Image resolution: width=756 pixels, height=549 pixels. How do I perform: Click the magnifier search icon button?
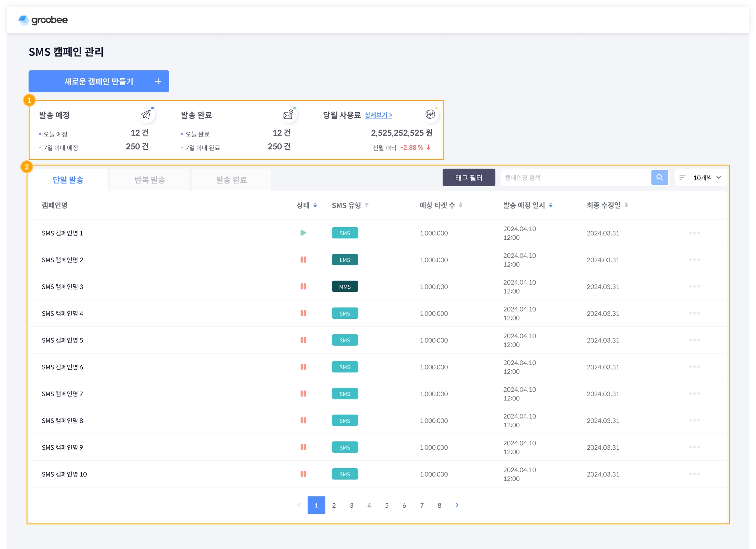[x=659, y=177]
